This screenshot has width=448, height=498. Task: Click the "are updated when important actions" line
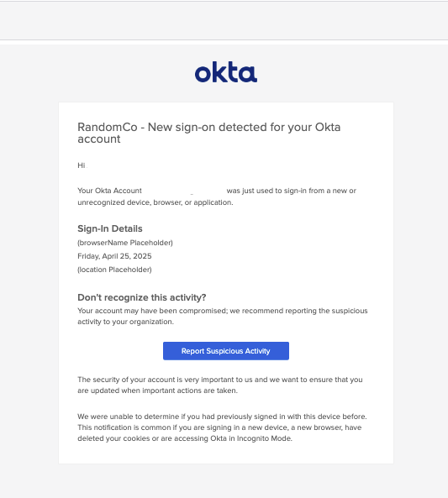[158, 391]
